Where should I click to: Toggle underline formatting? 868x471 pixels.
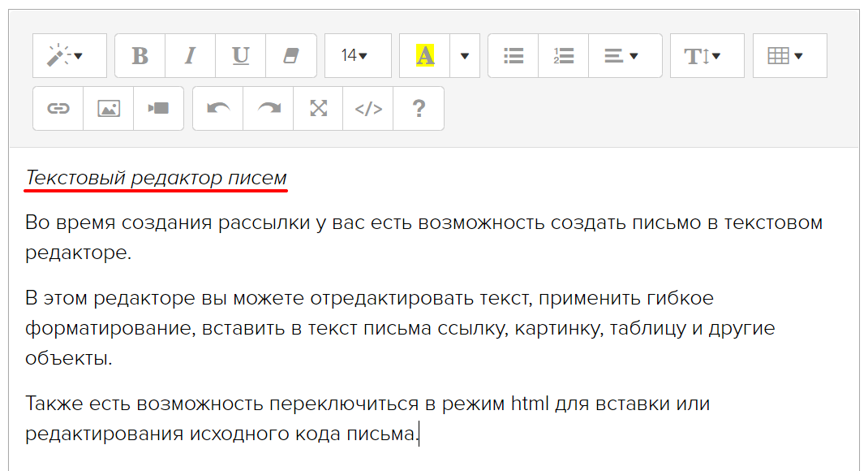pyautogui.click(x=240, y=56)
